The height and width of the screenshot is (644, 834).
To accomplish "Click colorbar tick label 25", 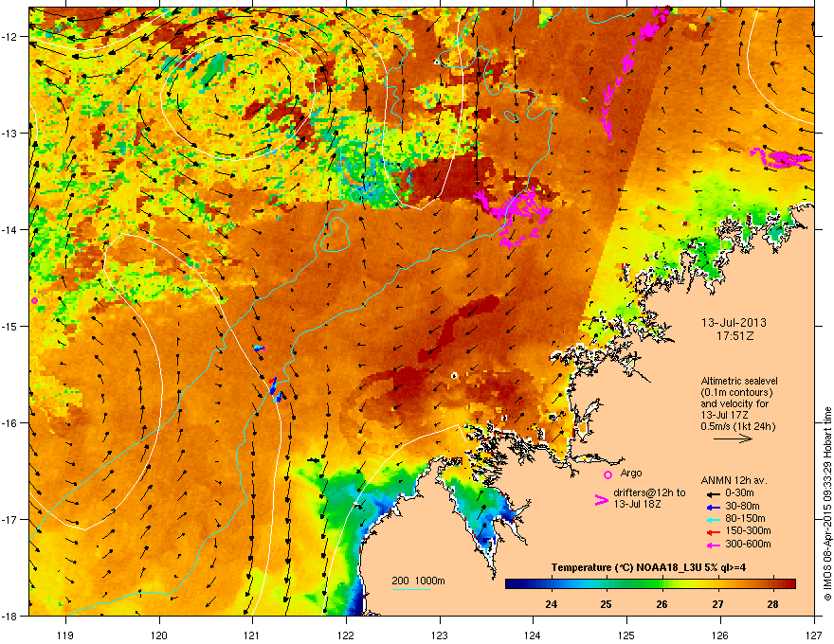I will (x=606, y=604).
